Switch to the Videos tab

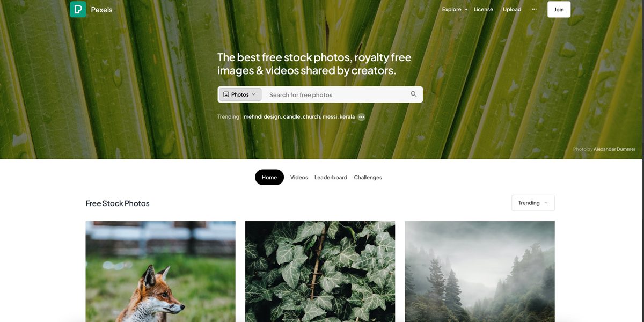tap(299, 177)
